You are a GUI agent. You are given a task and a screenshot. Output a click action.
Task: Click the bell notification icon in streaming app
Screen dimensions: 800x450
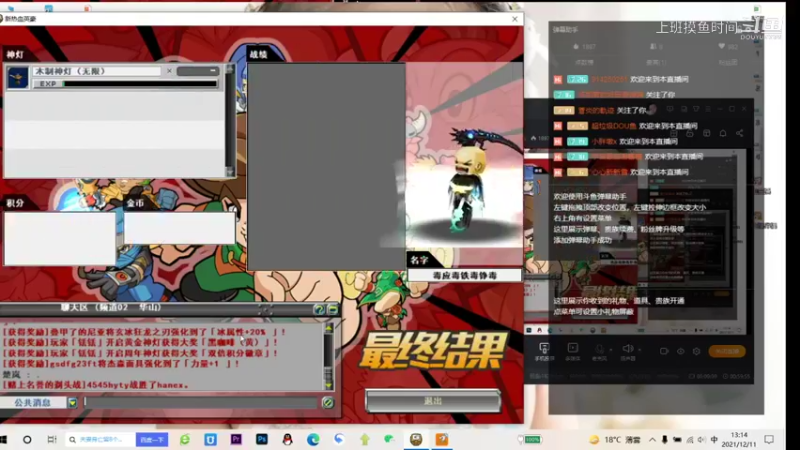click(723, 134)
